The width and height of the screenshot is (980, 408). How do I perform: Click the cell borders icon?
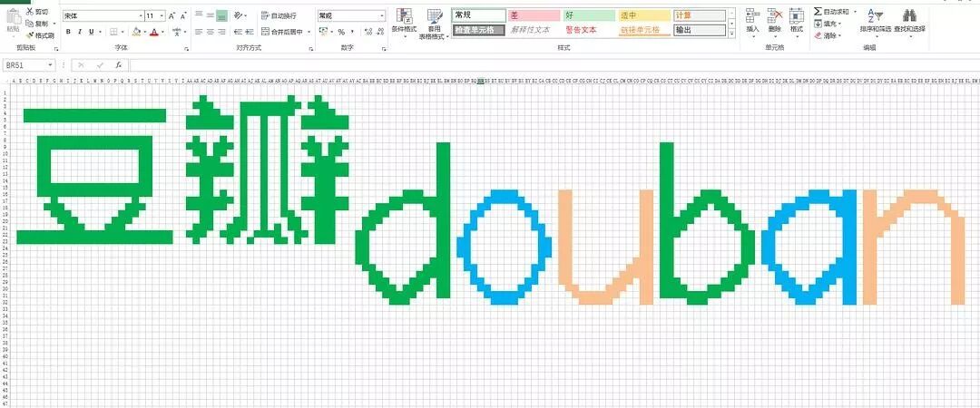point(113,32)
